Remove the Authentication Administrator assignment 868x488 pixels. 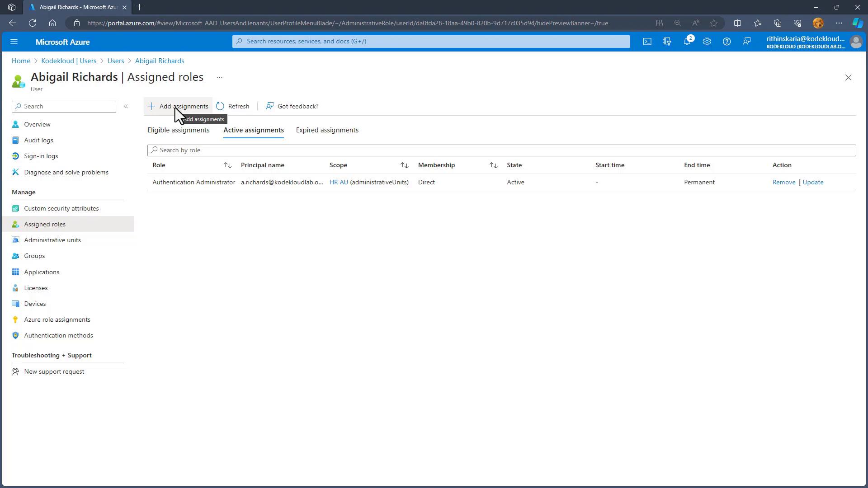(784, 182)
